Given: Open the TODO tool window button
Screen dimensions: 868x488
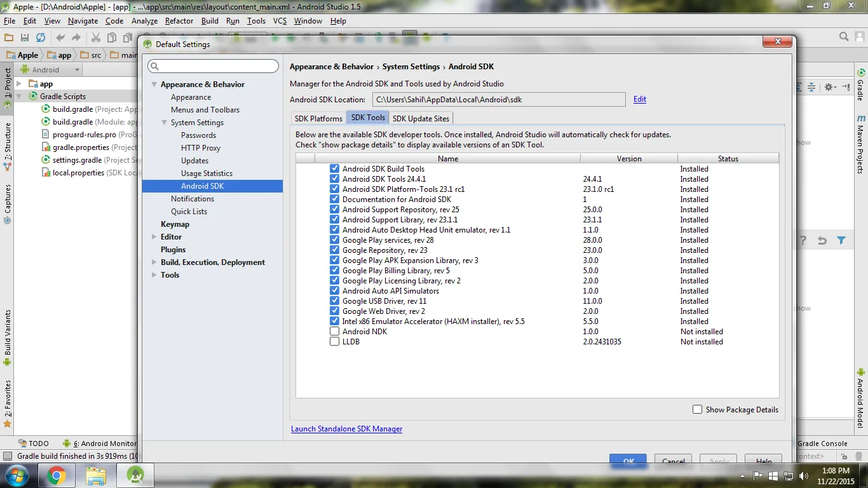Looking at the screenshot, I should coord(34,444).
